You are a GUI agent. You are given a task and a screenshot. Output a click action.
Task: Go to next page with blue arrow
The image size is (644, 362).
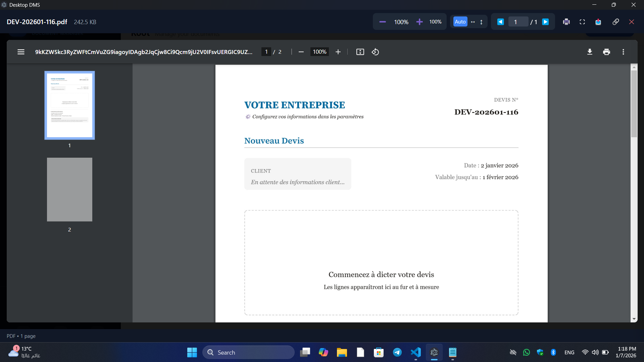tap(545, 22)
